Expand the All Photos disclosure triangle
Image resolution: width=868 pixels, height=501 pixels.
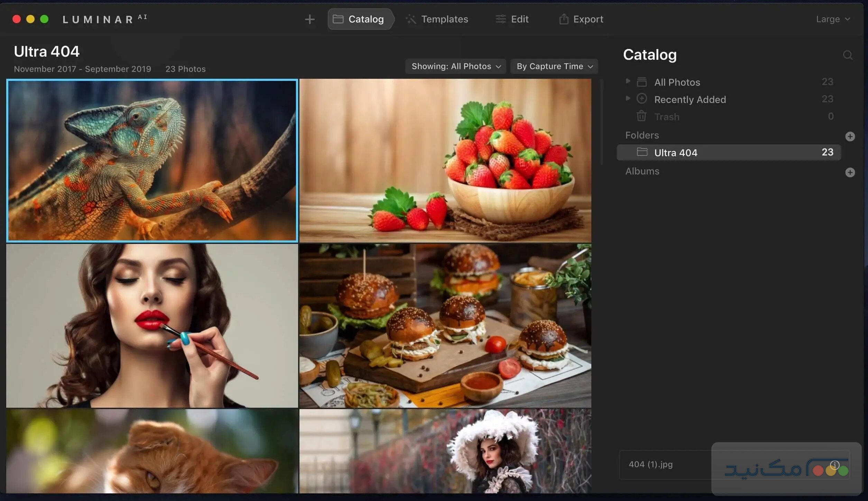pyautogui.click(x=628, y=82)
